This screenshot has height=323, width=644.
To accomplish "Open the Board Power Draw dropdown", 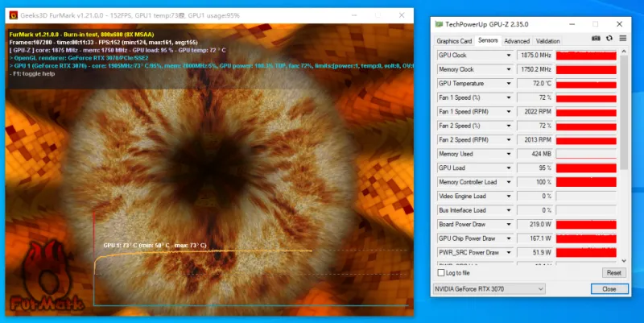I will point(509,225).
